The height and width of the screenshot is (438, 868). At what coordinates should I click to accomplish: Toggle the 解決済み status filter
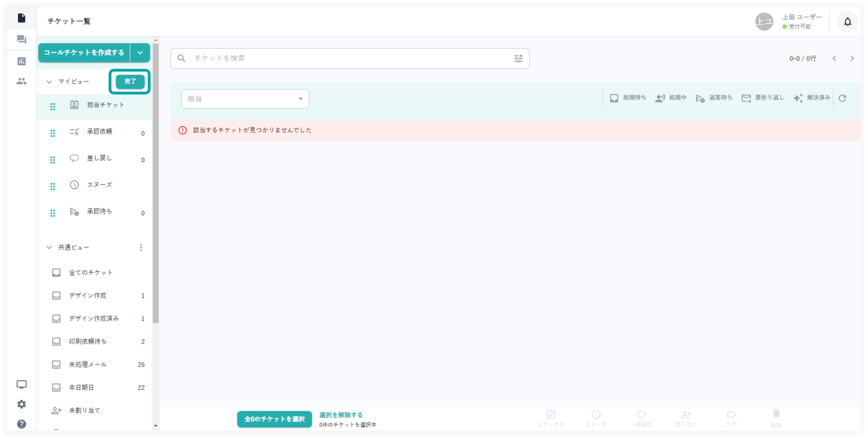point(811,98)
